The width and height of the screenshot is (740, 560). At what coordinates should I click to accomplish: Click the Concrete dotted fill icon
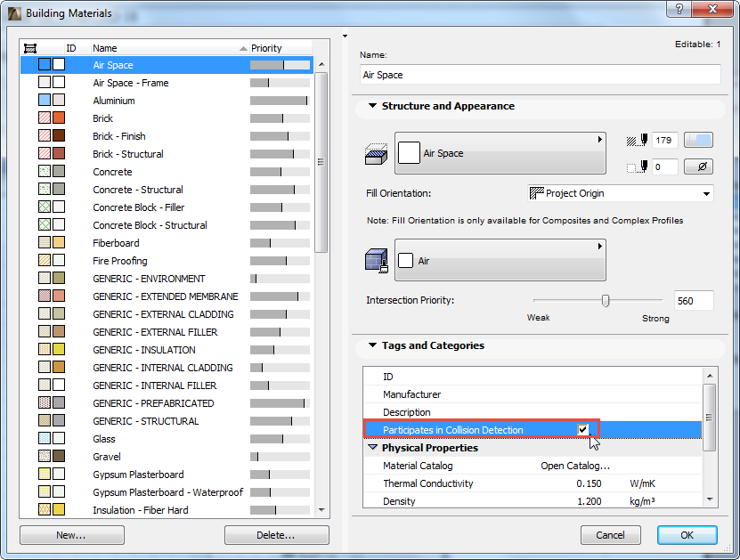pos(45,171)
